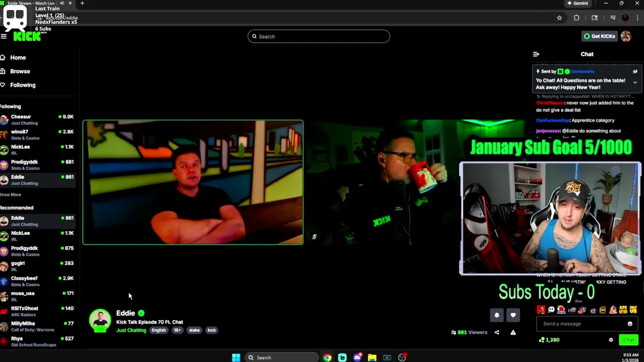Share the stream using share icon
Screen dimensions: 644x362
tap(497, 332)
